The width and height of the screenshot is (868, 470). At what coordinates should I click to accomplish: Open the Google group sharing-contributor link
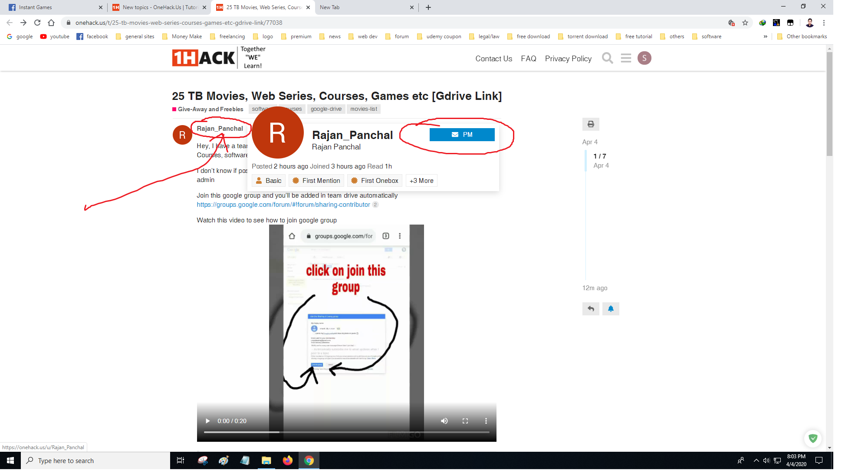pyautogui.click(x=283, y=205)
